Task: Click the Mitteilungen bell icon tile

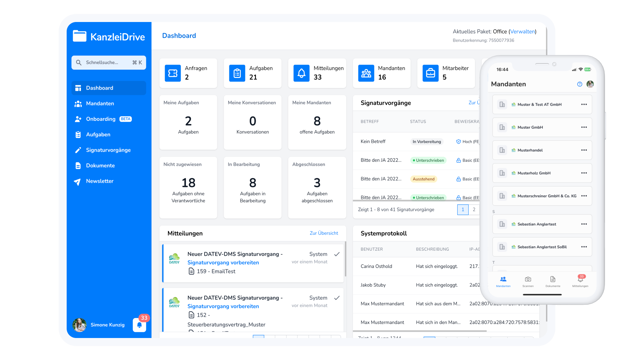Action: [302, 73]
